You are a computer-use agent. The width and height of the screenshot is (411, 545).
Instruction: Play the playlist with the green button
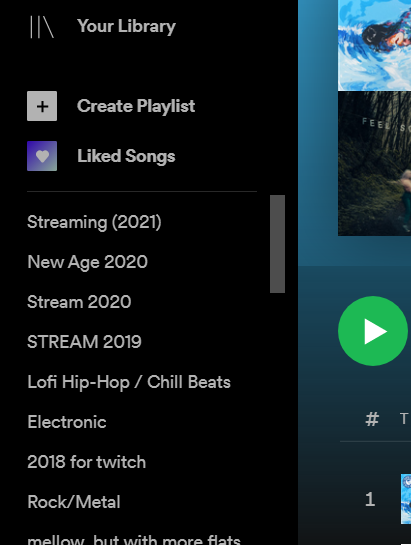point(373,331)
